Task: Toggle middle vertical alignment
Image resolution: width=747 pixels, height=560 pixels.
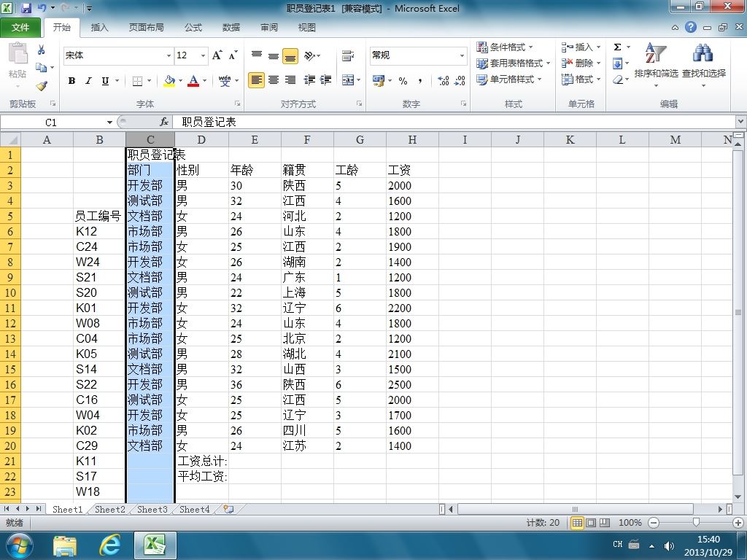Action: [x=274, y=56]
